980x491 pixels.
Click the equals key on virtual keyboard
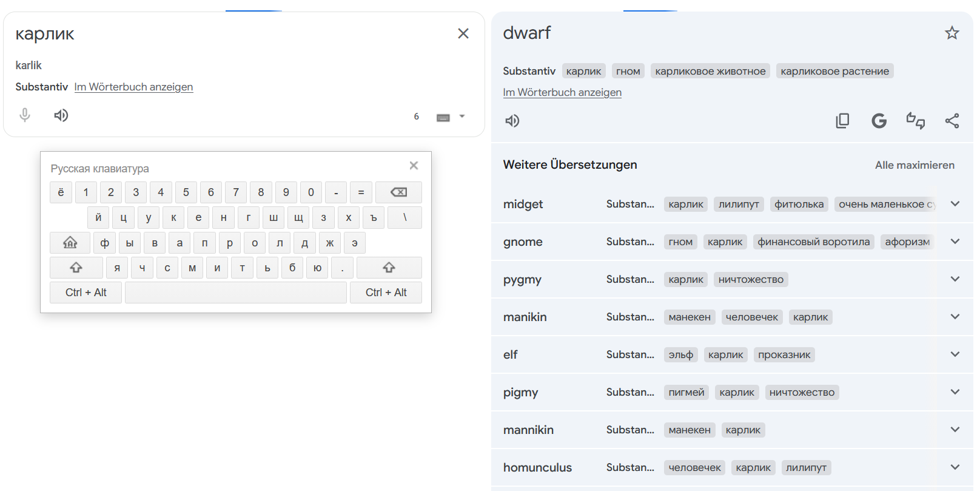361,192
